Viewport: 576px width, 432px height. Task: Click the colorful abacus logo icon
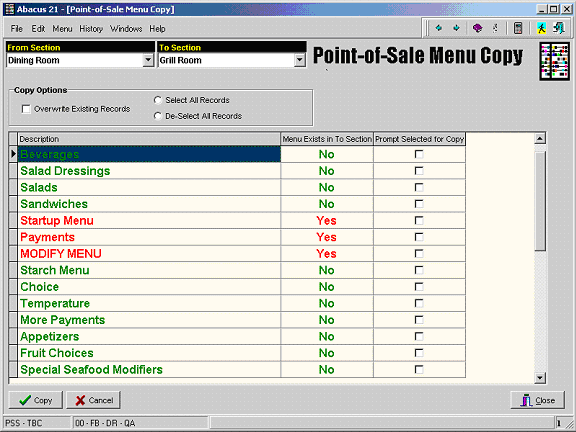click(554, 61)
